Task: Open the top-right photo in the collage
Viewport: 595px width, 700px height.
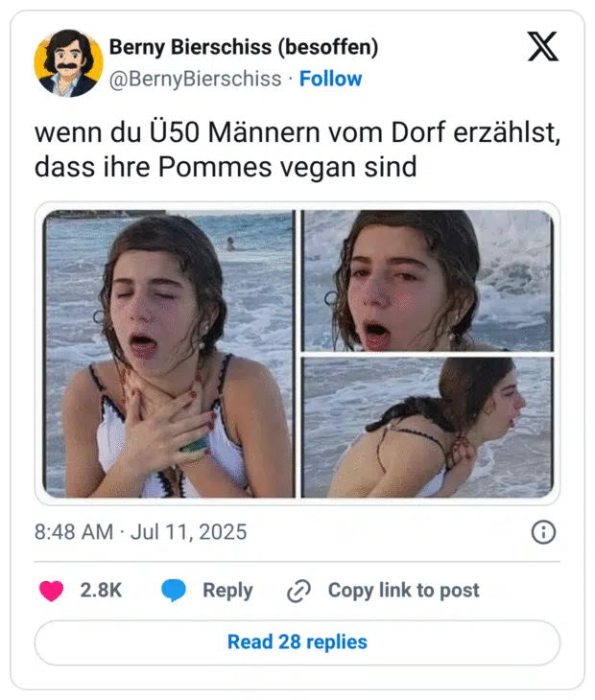Action: coord(427,280)
